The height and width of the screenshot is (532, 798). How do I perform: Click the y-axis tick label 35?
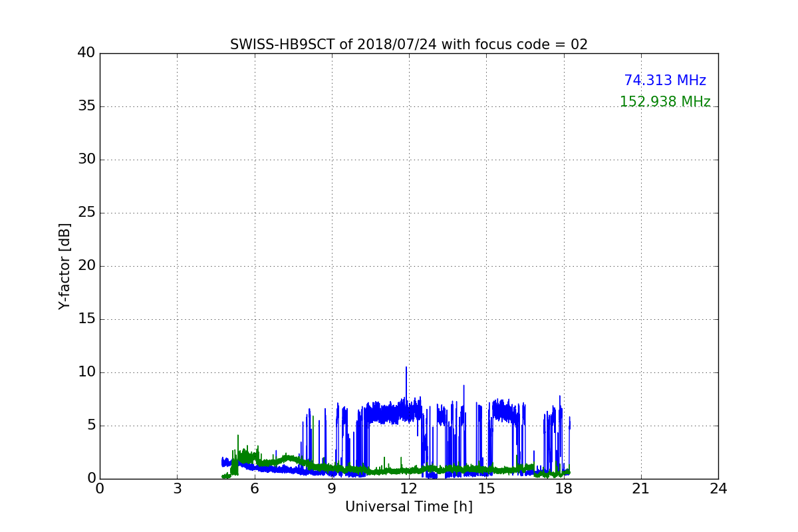coord(86,106)
